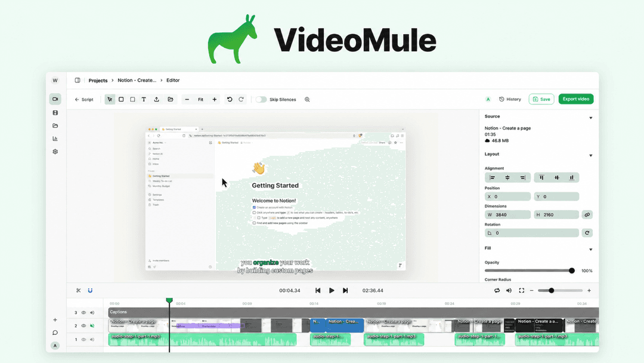This screenshot has width=644, height=363.
Task: Zoom in timeline with plus
Action: click(589, 291)
